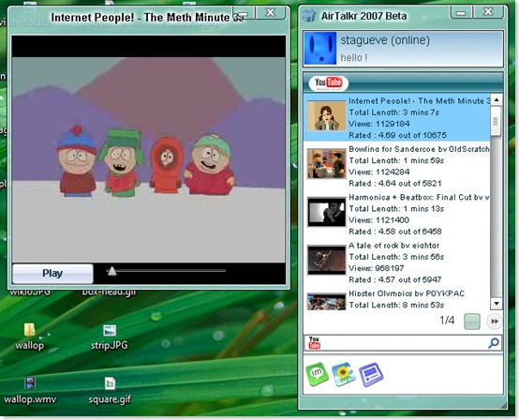
Task: Click the AirTalkr app icon in title bar
Action: pyautogui.click(x=309, y=16)
